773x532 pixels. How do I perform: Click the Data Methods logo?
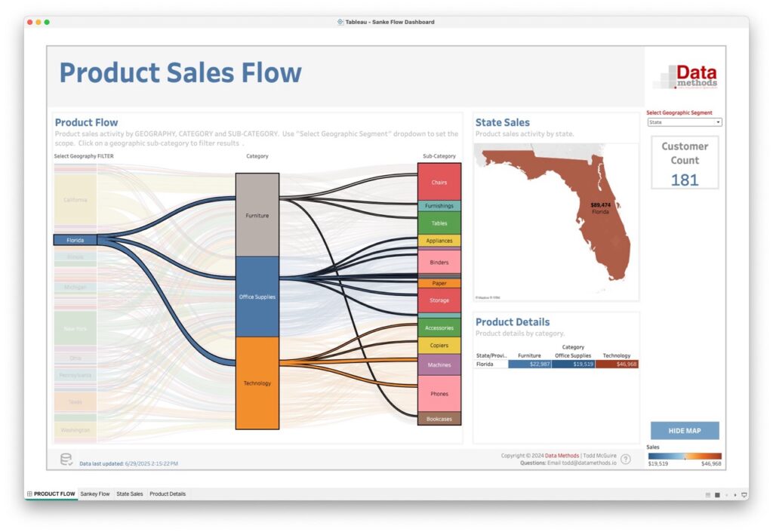(x=685, y=76)
